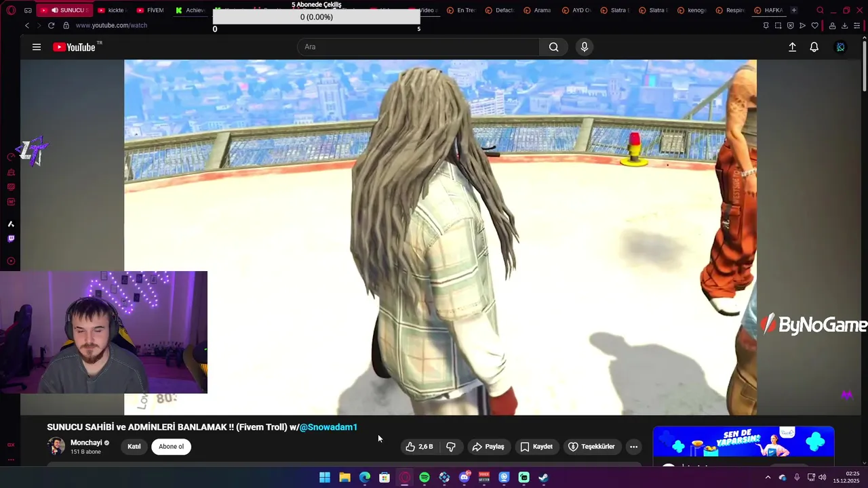Open taskbar volume control

tap(823, 477)
